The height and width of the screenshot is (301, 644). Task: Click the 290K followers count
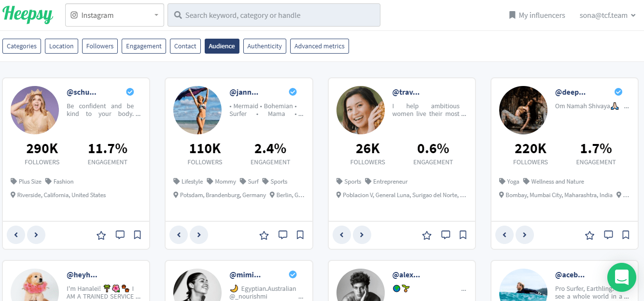click(42, 148)
